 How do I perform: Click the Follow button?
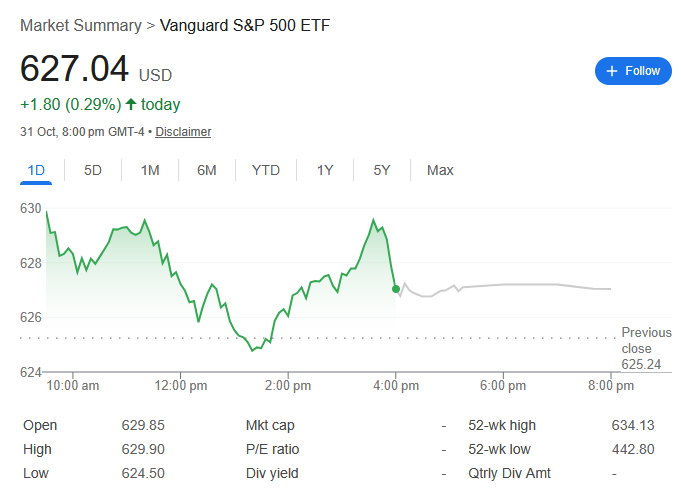coord(633,71)
